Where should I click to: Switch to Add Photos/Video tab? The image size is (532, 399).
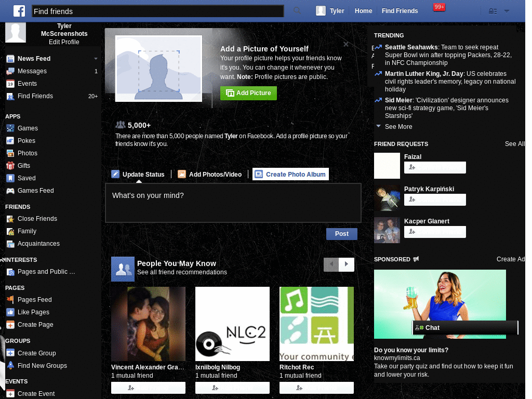click(210, 175)
